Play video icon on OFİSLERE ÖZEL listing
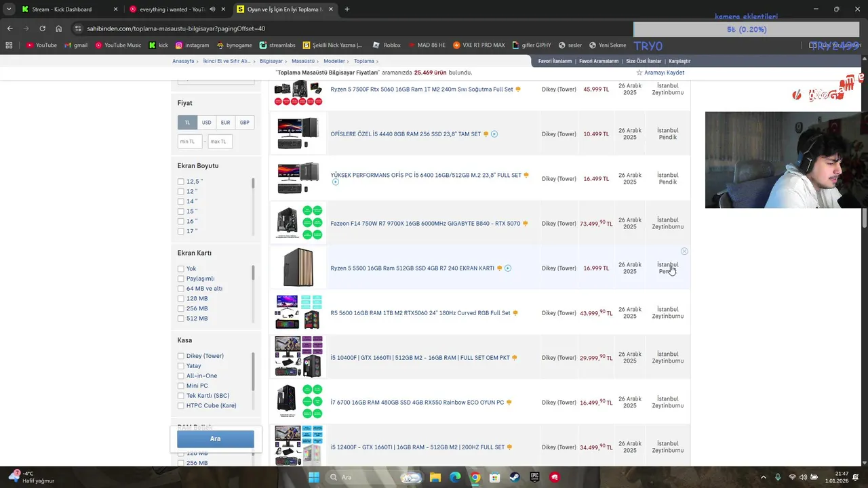This screenshot has height=488, width=868. pyautogui.click(x=494, y=134)
